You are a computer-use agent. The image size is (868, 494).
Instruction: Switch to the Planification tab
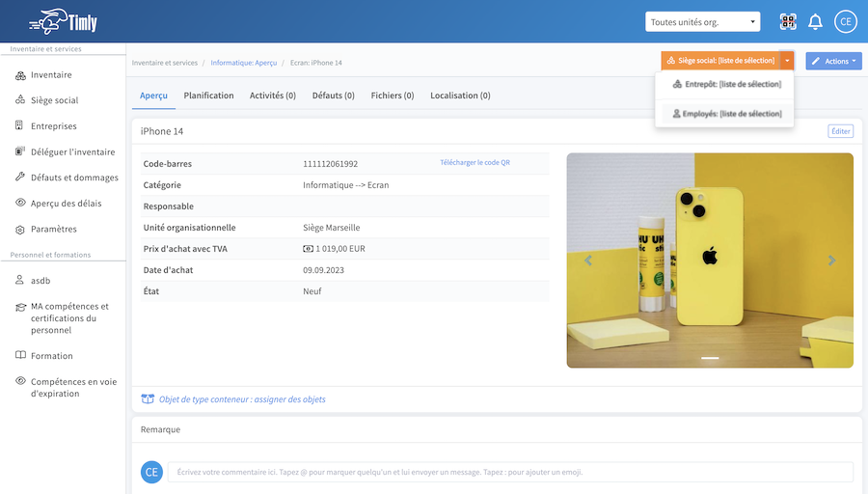tap(208, 96)
